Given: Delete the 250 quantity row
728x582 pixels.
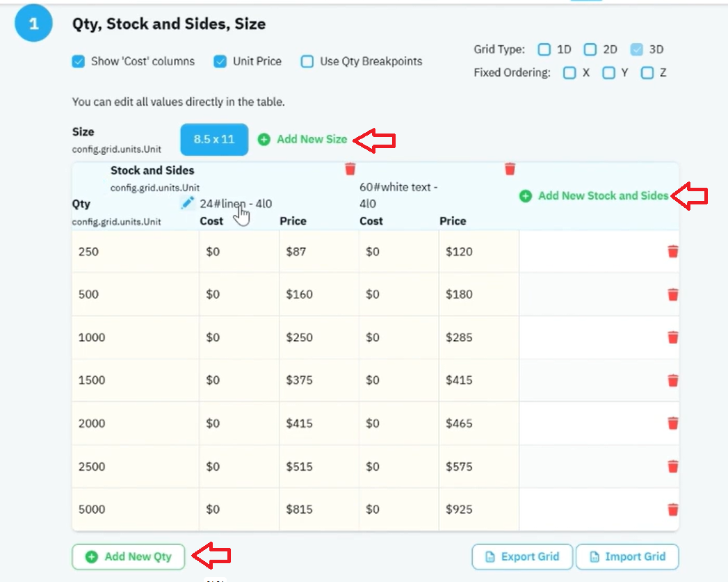Looking at the screenshot, I should pyautogui.click(x=673, y=252).
